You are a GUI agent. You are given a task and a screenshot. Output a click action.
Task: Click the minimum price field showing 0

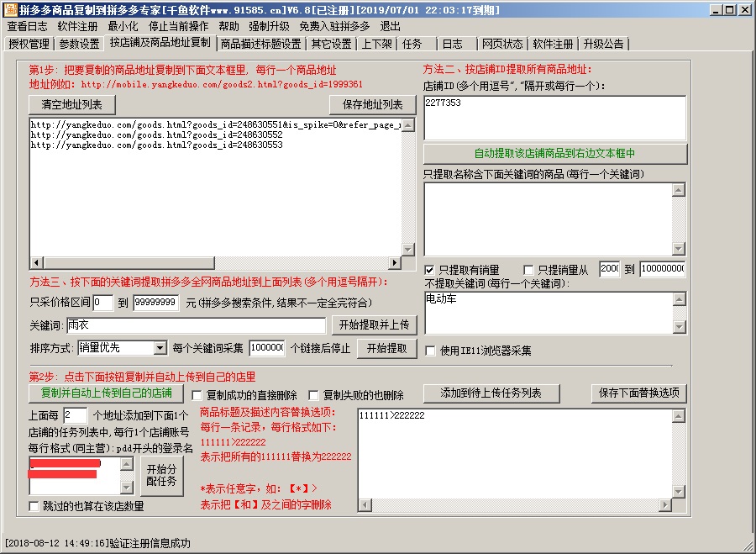[103, 303]
